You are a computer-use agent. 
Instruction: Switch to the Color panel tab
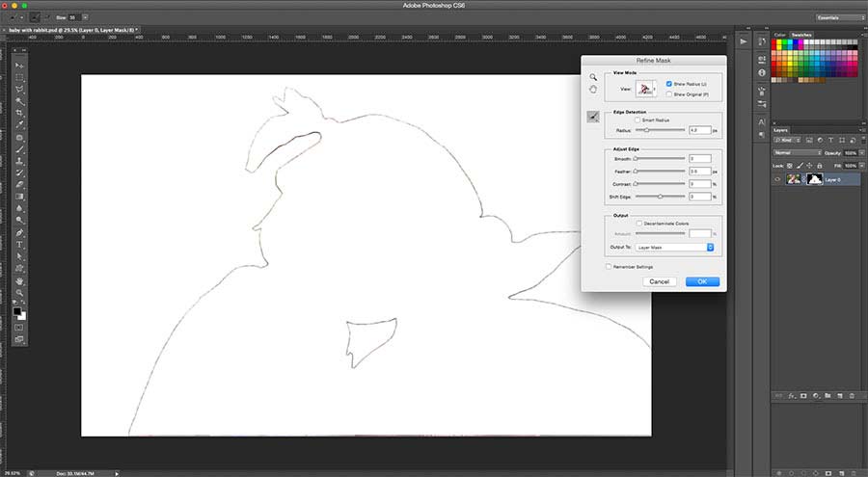pyautogui.click(x=779, y=35)
